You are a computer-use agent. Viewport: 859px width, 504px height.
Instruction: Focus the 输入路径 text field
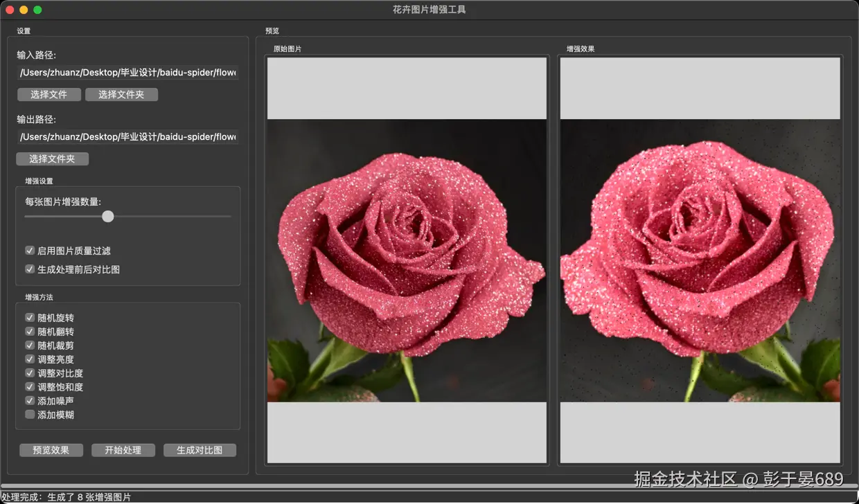click(127, 72)
